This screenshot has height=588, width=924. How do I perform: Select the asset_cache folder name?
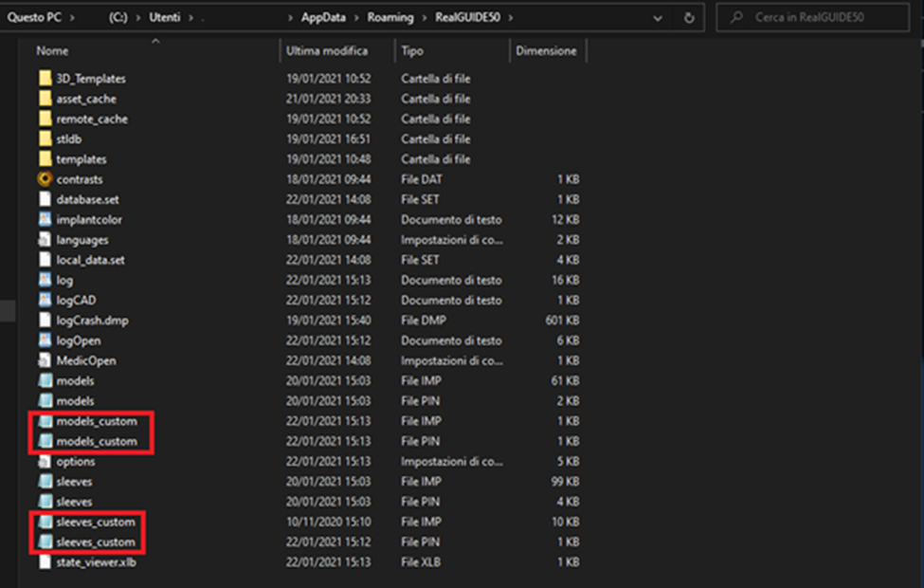pos(86,99)
